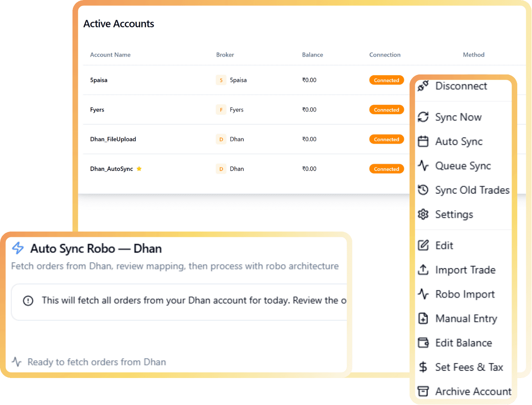
Task: Click the Connected badge for 5paisa
Action: 386,80
